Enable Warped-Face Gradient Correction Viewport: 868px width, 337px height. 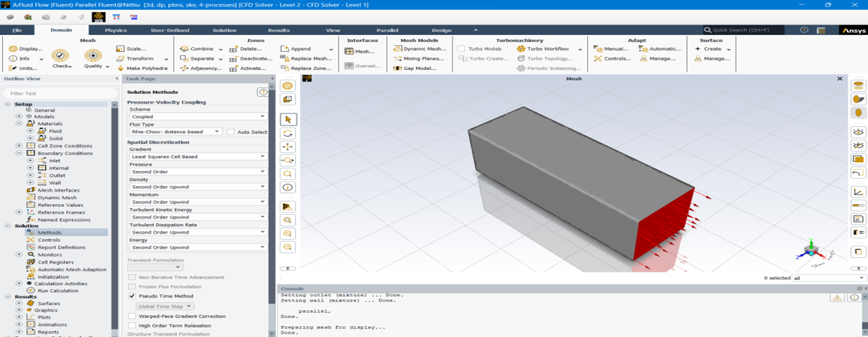(132, 316)
